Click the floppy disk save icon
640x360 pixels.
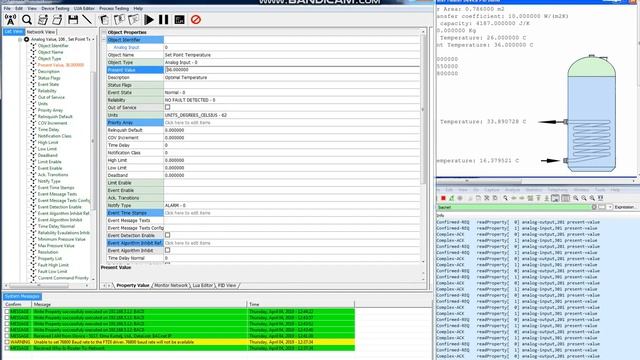(73, 20)
